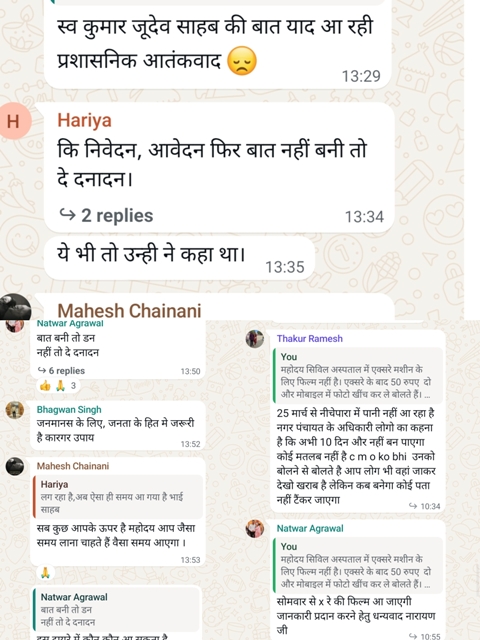Jump to the quoted Hariya message in Mahesh's reply
480x640 pixels.
(118, 497)
